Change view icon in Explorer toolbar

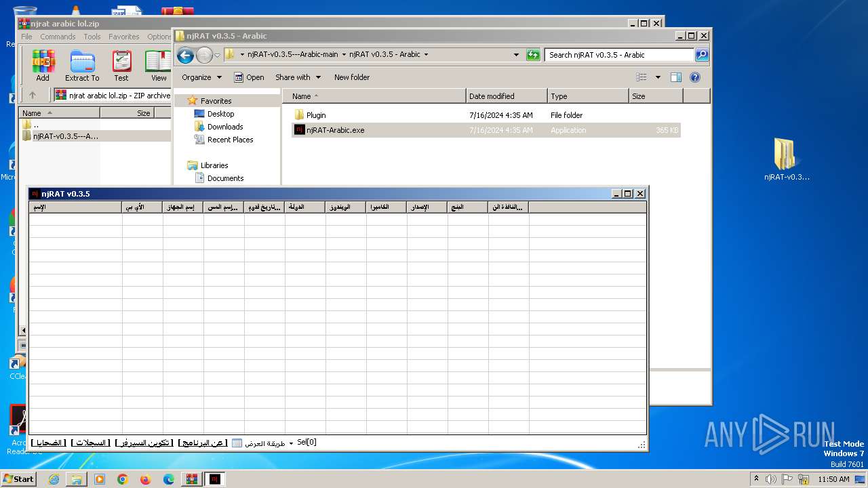642,77
